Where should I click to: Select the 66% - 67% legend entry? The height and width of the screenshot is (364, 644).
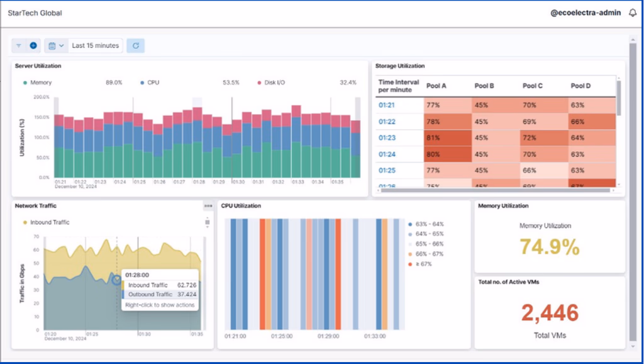click(426, 254)
